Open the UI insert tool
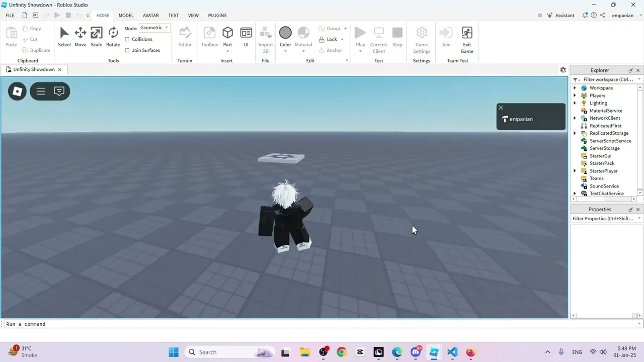This screenshot has height=362, width=644. click(x=246, y=37)
